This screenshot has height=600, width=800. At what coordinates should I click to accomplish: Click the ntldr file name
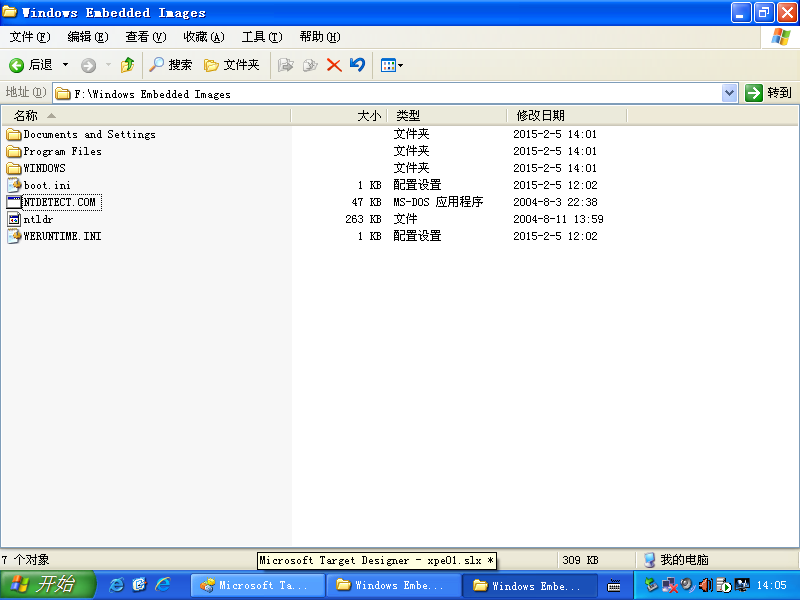point(38,219)
